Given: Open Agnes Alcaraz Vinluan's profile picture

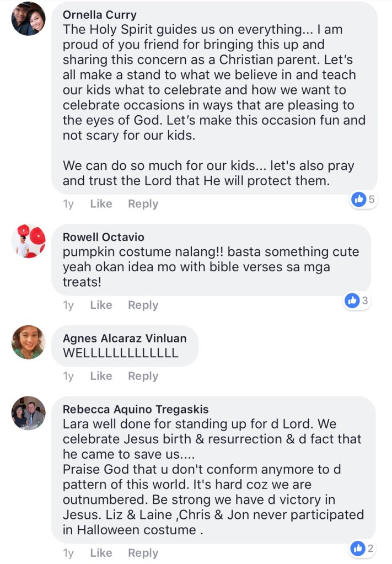Looking at the screenshot, I should (x=29, y=342).
